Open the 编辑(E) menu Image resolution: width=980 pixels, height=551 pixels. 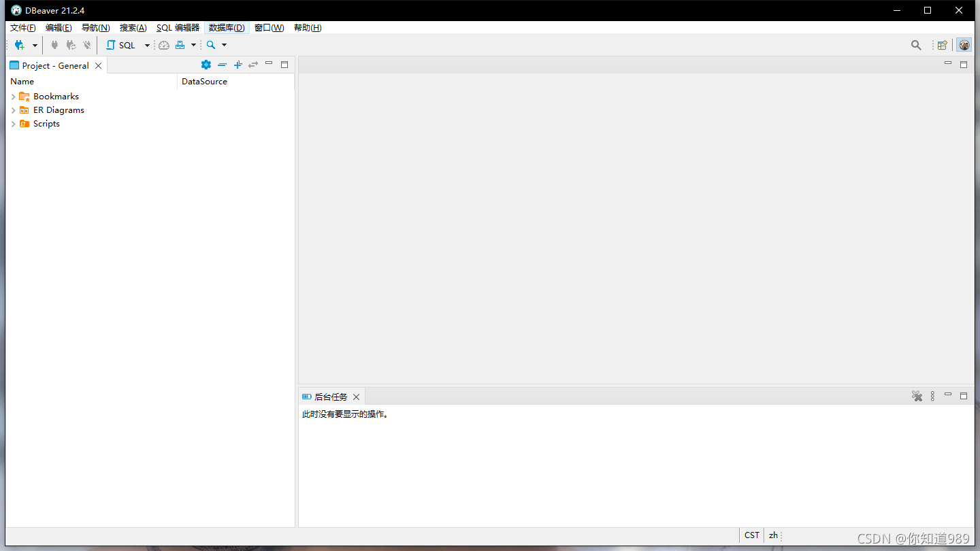59,28
